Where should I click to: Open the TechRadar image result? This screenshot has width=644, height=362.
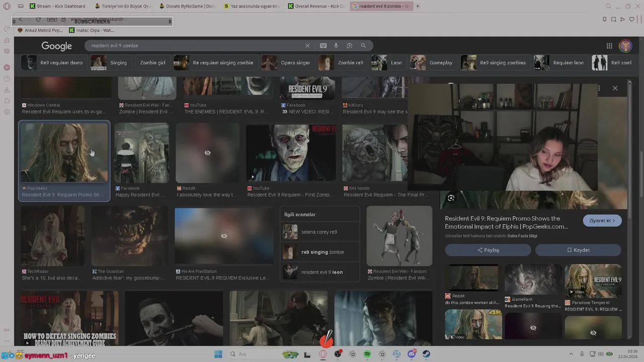click(53, 236)
